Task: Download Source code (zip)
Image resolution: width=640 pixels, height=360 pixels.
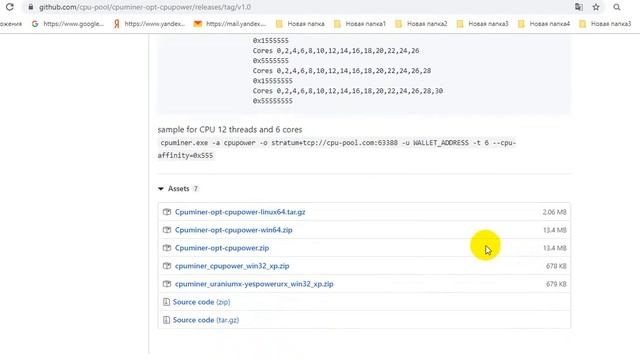Action: tap(201, 302)
